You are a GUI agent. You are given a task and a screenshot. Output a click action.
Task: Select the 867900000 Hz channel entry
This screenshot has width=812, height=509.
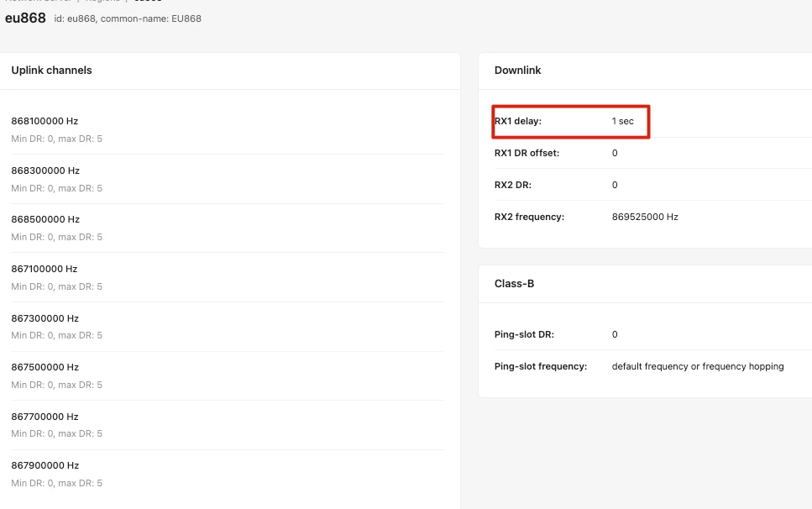pos(227,474)
